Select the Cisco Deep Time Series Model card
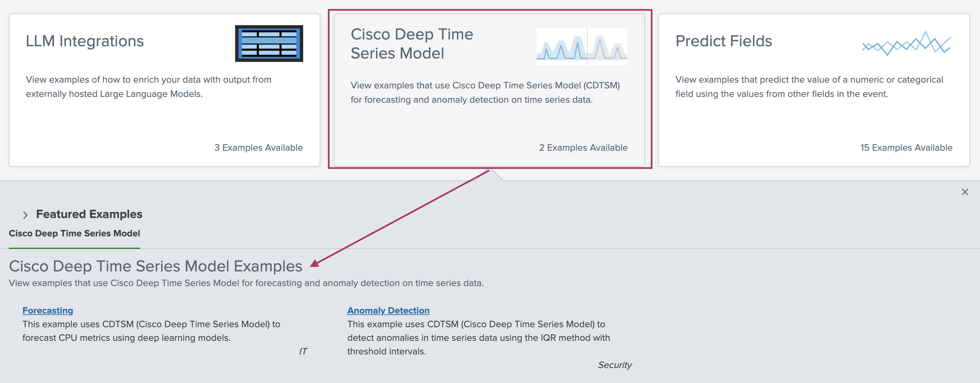The height and width of the screenshot is (383, 980). pyautogui.click(x=489, y=90)
